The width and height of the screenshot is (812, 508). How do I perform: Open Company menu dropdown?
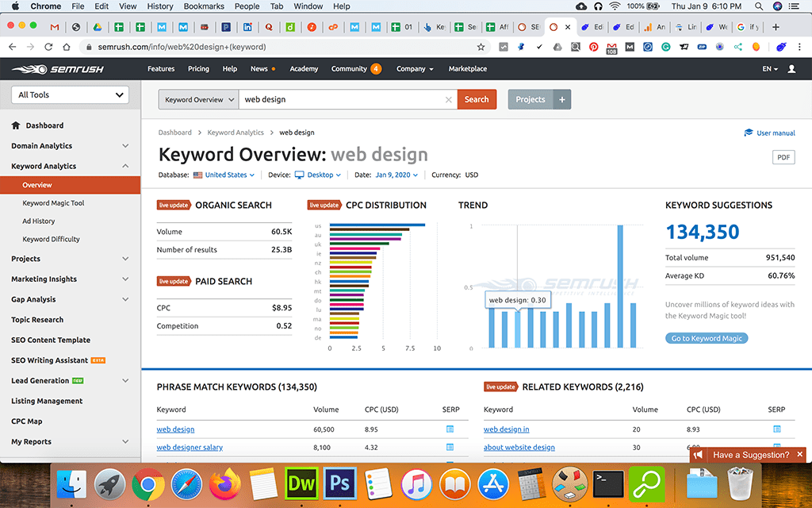[415, 69]
